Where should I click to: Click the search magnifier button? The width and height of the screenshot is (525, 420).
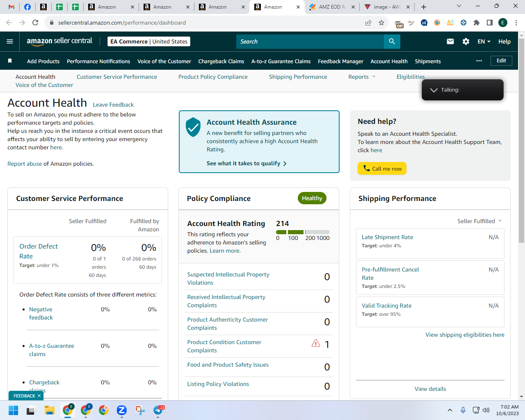pyautogui.click(x=392, y=41)
